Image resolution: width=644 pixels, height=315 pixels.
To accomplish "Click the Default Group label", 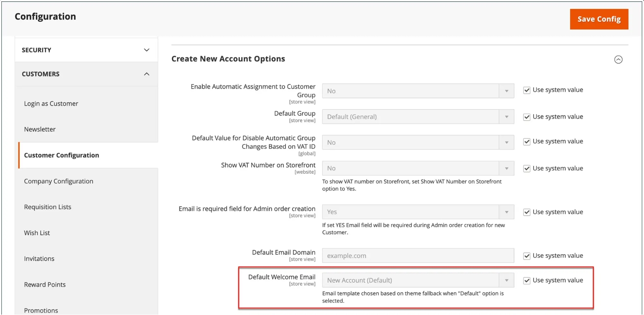I will (295, 113).
